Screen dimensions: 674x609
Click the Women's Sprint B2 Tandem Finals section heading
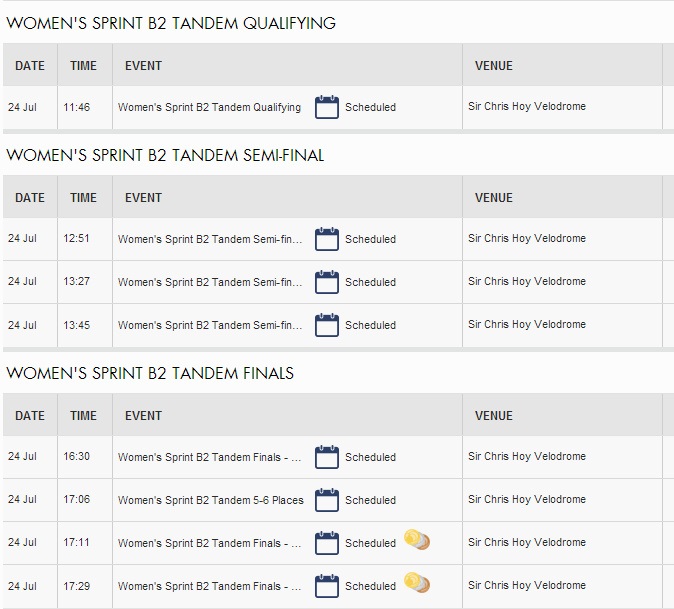click(150, 374)
